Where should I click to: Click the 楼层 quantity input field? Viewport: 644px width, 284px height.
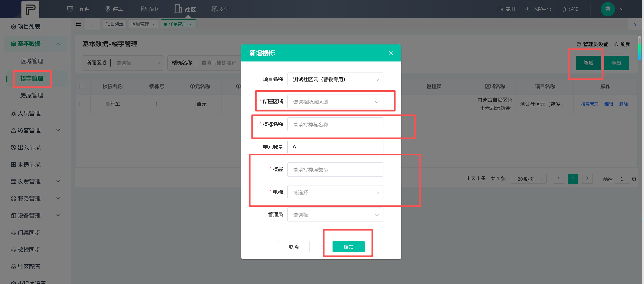point(335,169)
